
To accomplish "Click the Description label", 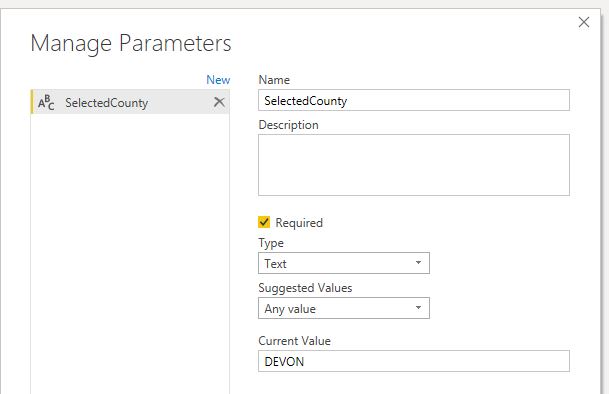I will pyautogui.click(x=289, y=125).
